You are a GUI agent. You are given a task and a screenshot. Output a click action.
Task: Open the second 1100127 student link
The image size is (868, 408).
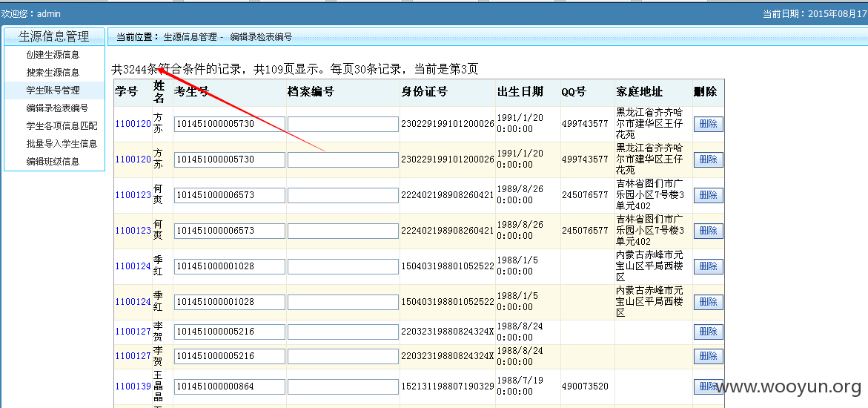click(x=133, y=356)
